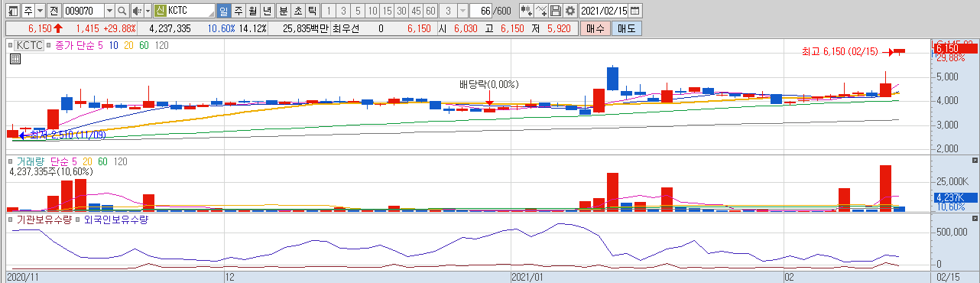Choose the 1 interval button
The height and width of the screenshot is (283, 980).
pyautogui.click(x=328, y=11)
